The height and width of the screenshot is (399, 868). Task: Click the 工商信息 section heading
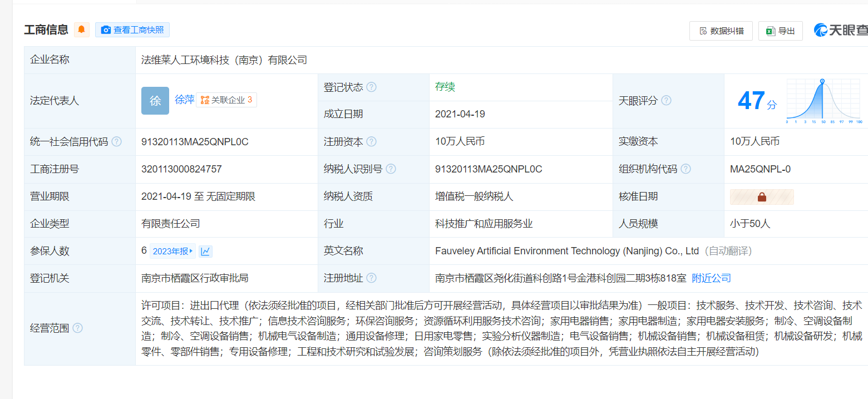click(46, 30)
